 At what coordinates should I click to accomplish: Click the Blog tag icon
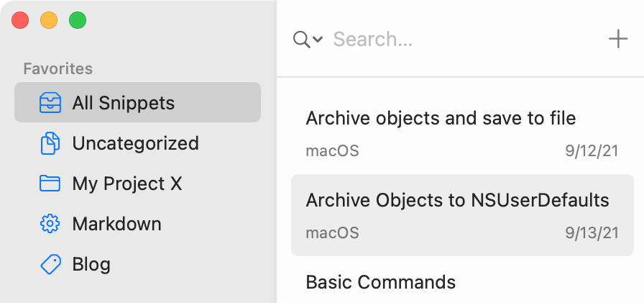coord(50,264)
